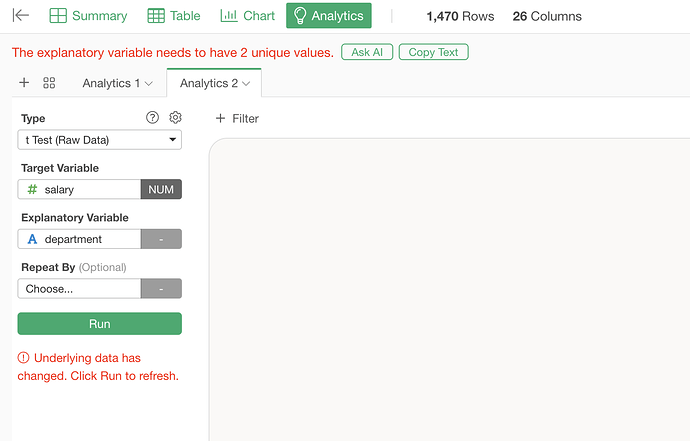Click the underlying data changed warning
Image resolution: width=690 pixels, height=441 pixels.
pyautogui.click(x=98, y=367)
